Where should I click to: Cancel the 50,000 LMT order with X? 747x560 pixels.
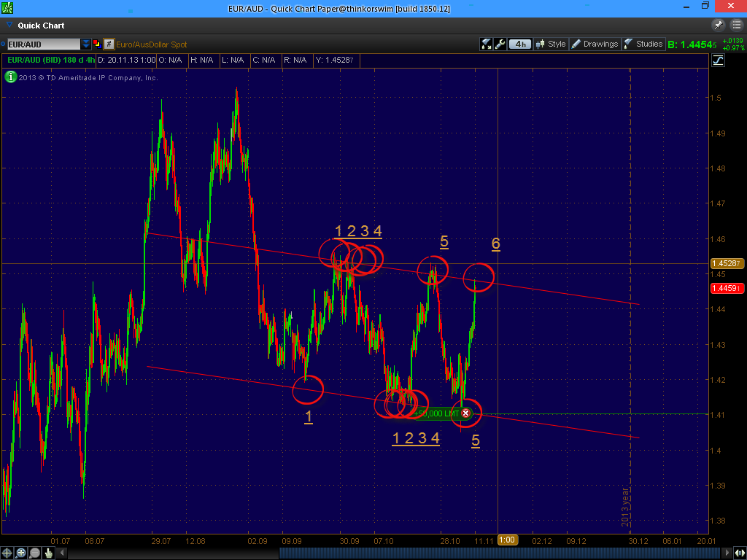(465, 413)
